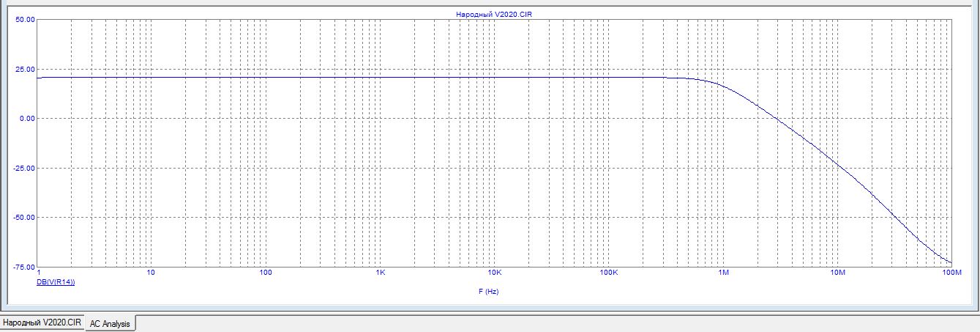
Task: Select the 100K frequency axis label
Action: click(x=608, y=273)
